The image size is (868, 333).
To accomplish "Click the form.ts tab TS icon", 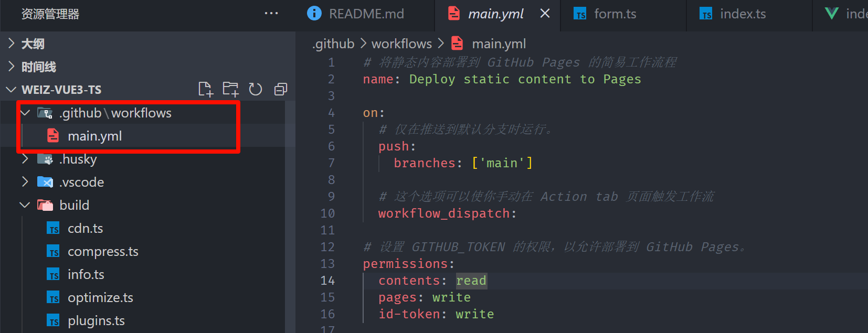I will [x=580, y=14].
